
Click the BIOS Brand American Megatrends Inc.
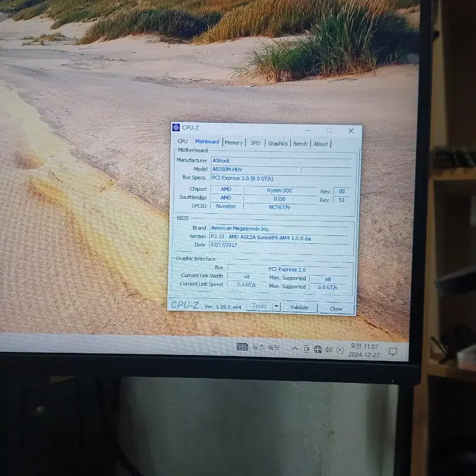click(279, 228)
